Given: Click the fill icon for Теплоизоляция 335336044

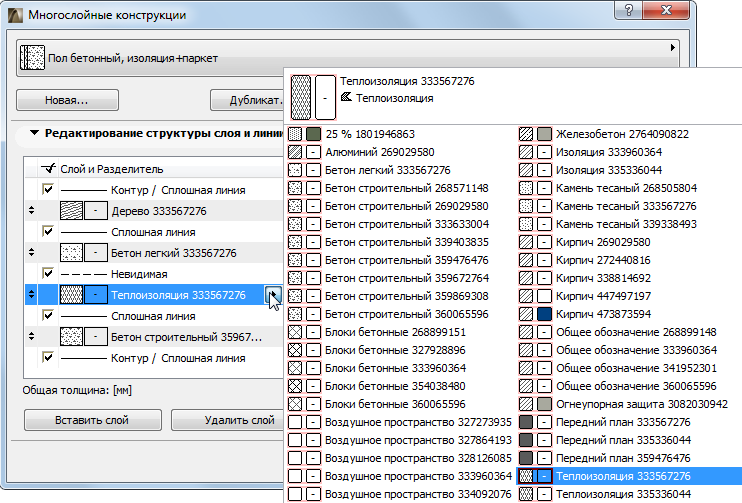Looking at the screenshot, I should [526, 494].
